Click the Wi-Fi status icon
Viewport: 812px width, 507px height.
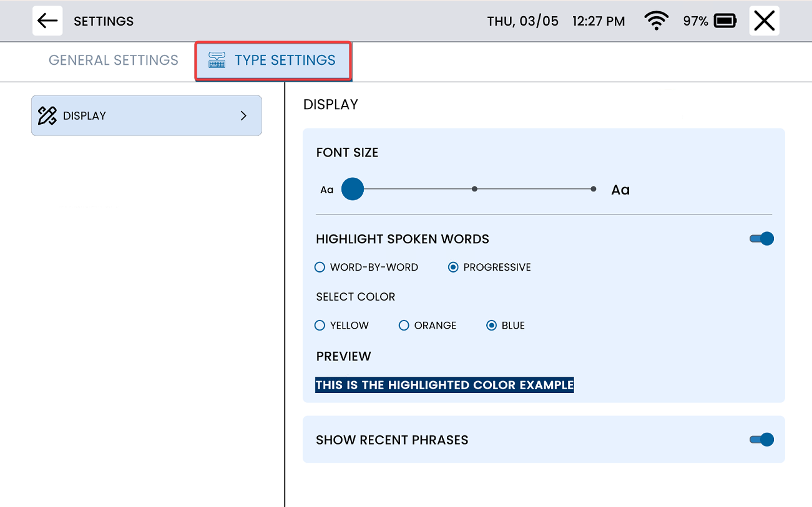(656, 21)
